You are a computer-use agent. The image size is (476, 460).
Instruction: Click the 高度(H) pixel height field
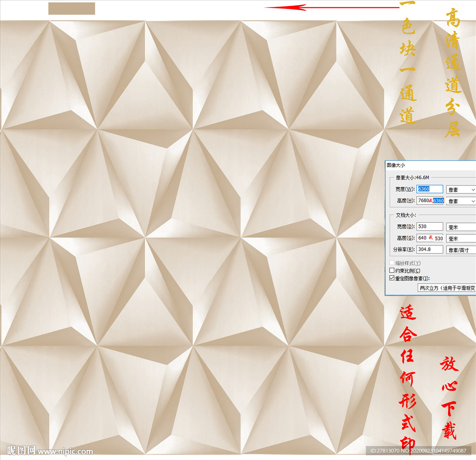coord(431,200)
